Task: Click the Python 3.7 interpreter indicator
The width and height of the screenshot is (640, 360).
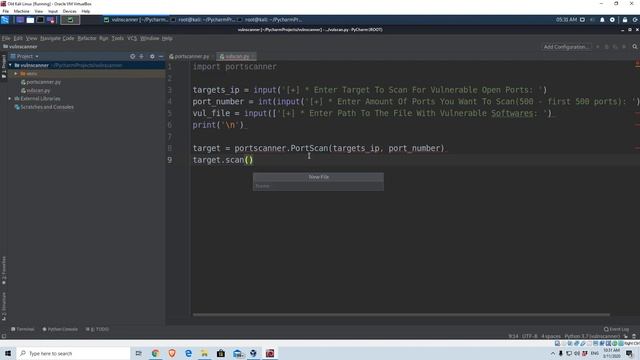Action: tap(592, 336)
